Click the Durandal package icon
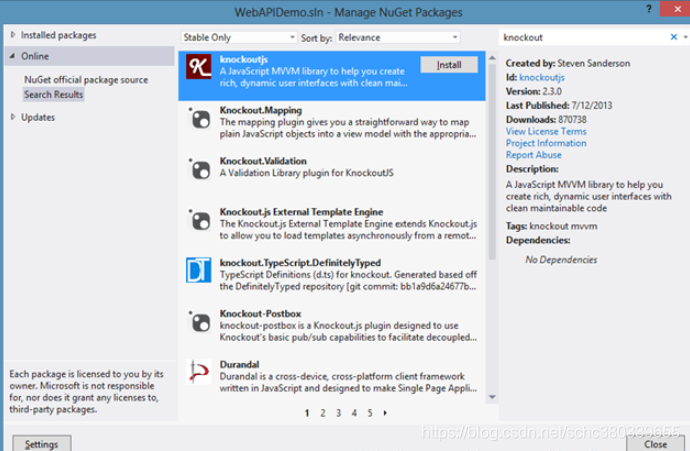The width and height of the screenshot is (690, 451). point(199,372)
